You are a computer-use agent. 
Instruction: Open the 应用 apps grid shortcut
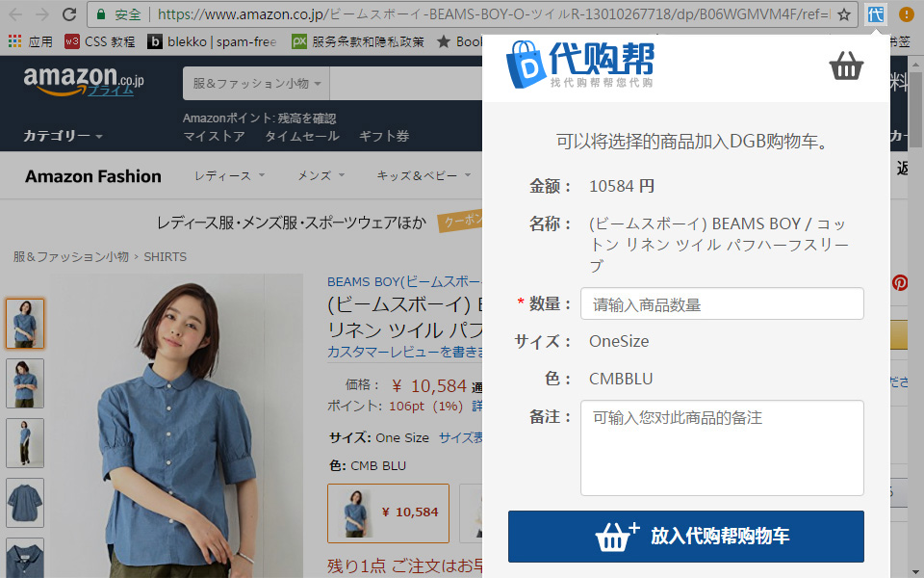point(30,41)
